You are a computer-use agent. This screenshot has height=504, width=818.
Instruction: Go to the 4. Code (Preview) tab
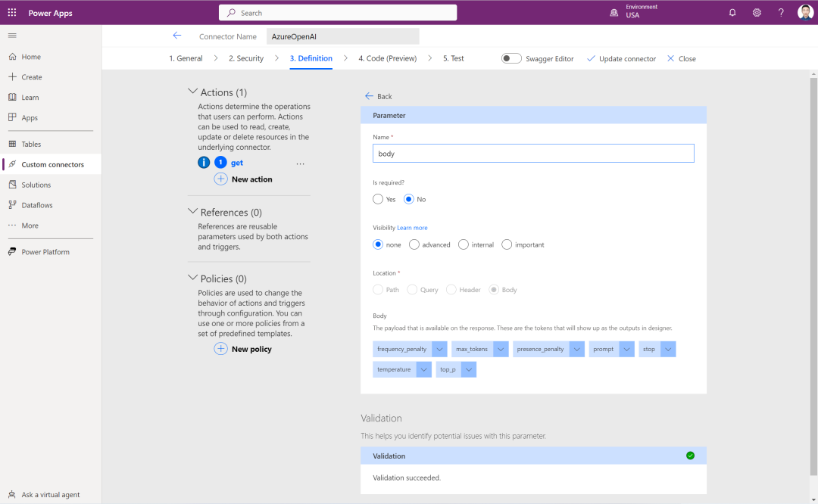[388, 58]
